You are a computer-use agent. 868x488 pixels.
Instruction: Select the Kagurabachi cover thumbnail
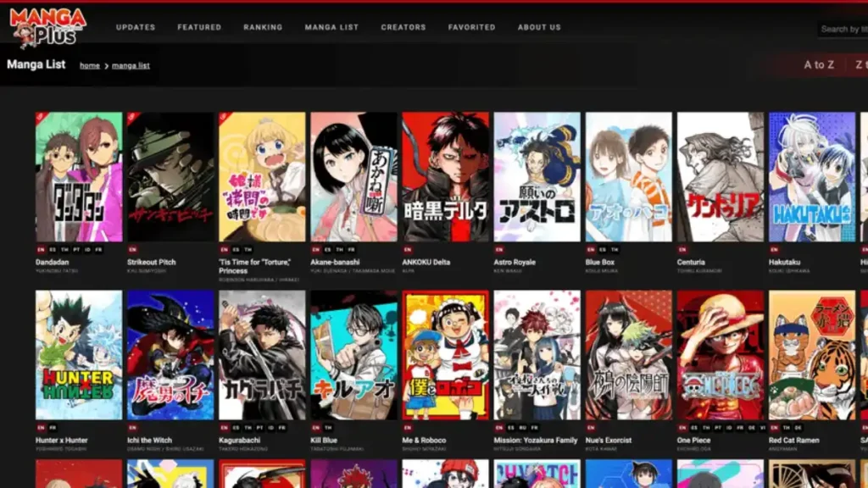click(x=262, y=355)
